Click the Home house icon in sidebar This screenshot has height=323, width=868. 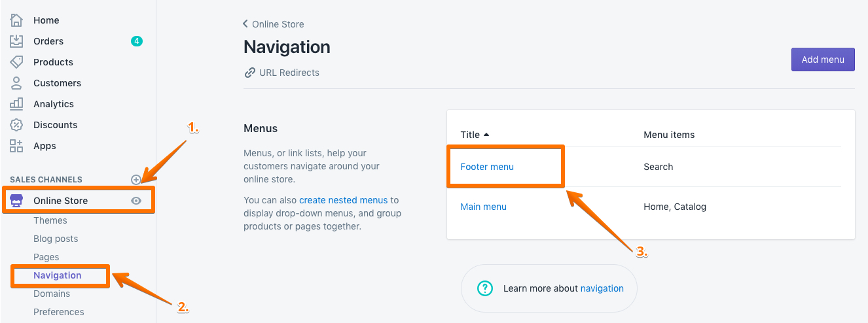click(x=16, y=20)
